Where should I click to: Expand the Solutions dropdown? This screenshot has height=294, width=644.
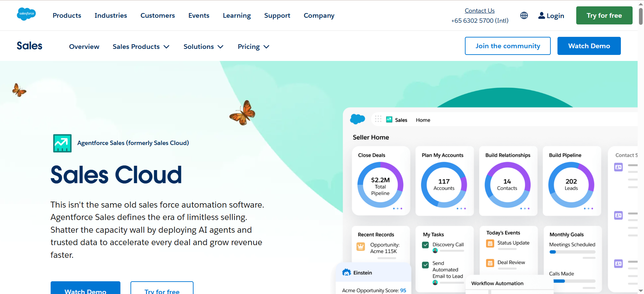pos(203,47)
